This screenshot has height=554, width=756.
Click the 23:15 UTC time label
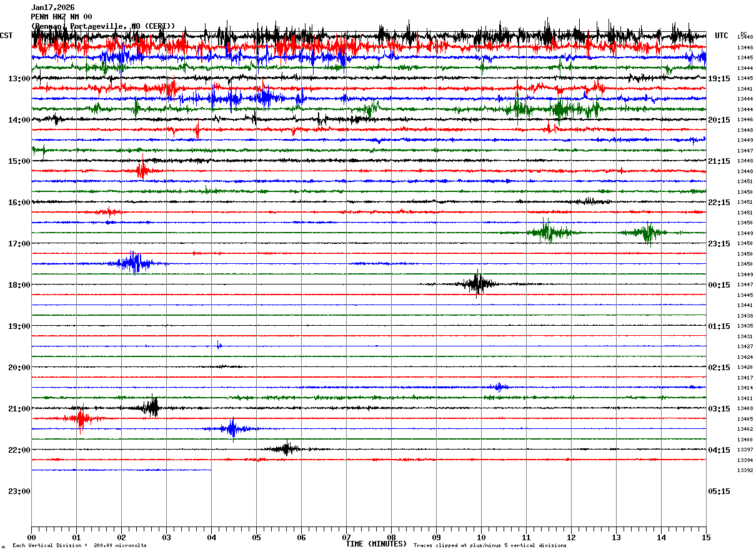(x=719, y=244)
